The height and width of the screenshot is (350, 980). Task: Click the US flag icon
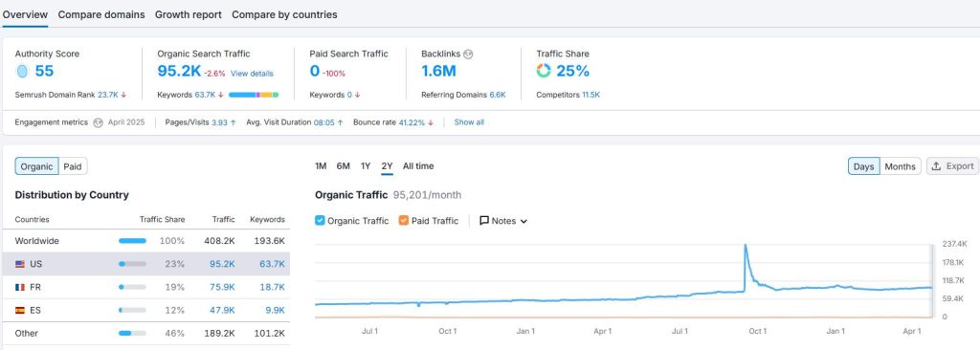pyautogui.click(x=20, y=264)
